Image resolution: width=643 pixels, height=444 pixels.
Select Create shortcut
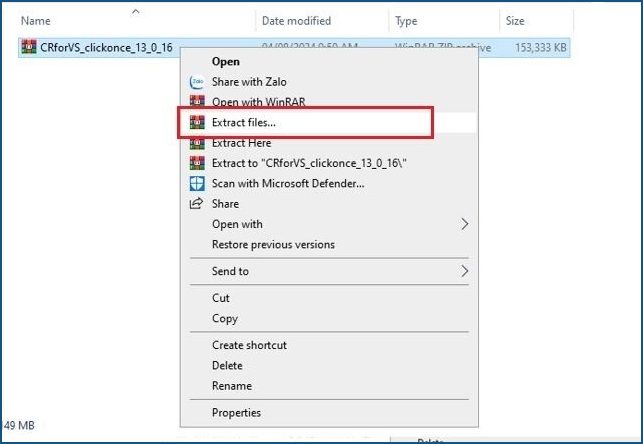point(328,345)
